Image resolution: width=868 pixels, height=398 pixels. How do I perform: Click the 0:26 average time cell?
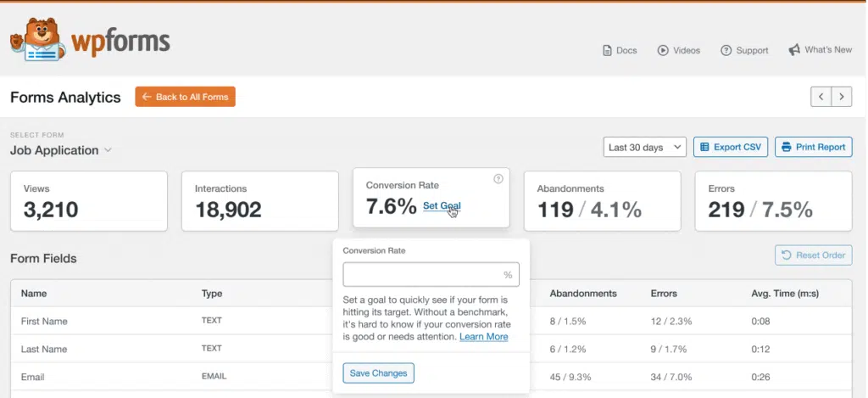(760, 377)
